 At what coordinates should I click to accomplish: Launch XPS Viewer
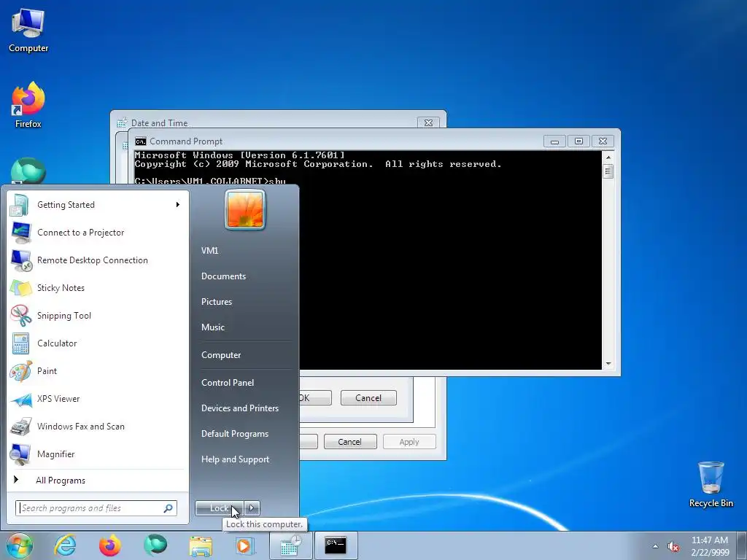97,399
